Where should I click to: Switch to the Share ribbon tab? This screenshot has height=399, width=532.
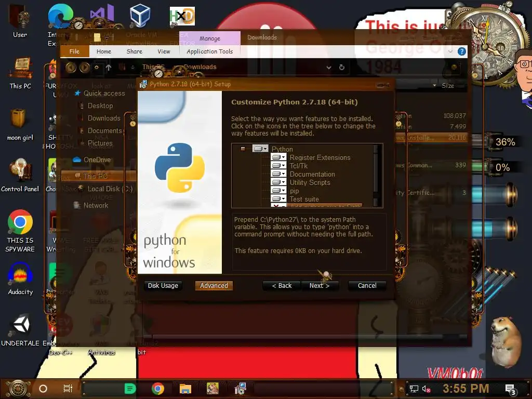tap(135, 51)
